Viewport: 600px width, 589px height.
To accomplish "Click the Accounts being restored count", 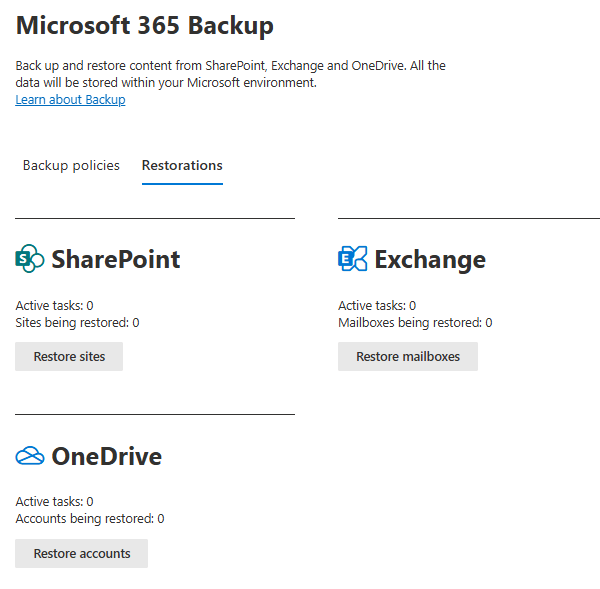I will 89,519.
